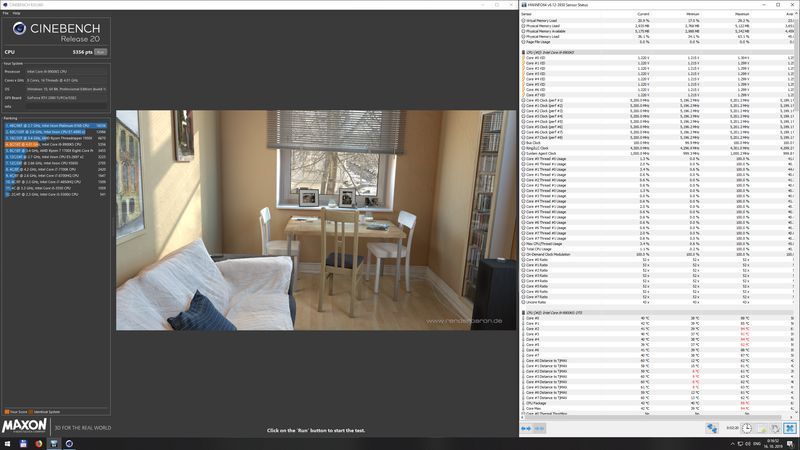Open the Help menu in Cinebench
800x450 pixels.
[x=16, y=13]
